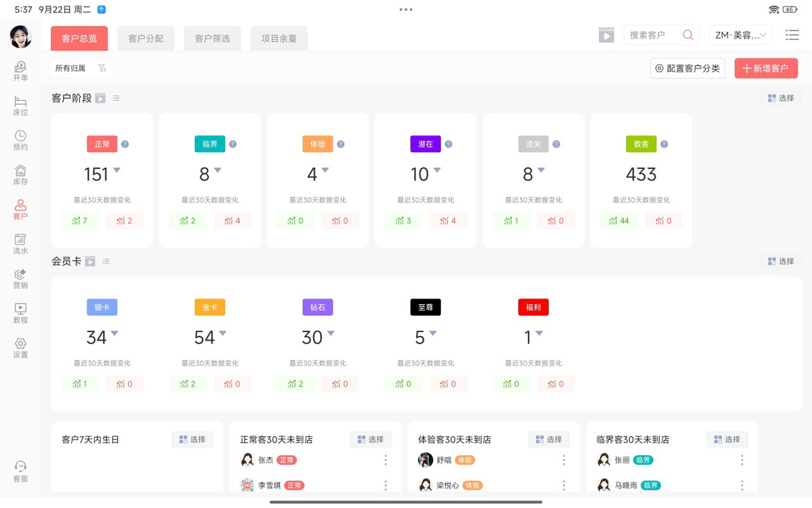Screen dimensions: 812x508
Task: Expand the 正常 count 151 arrow
Action: pyautogui.click(x=116, y=170)
